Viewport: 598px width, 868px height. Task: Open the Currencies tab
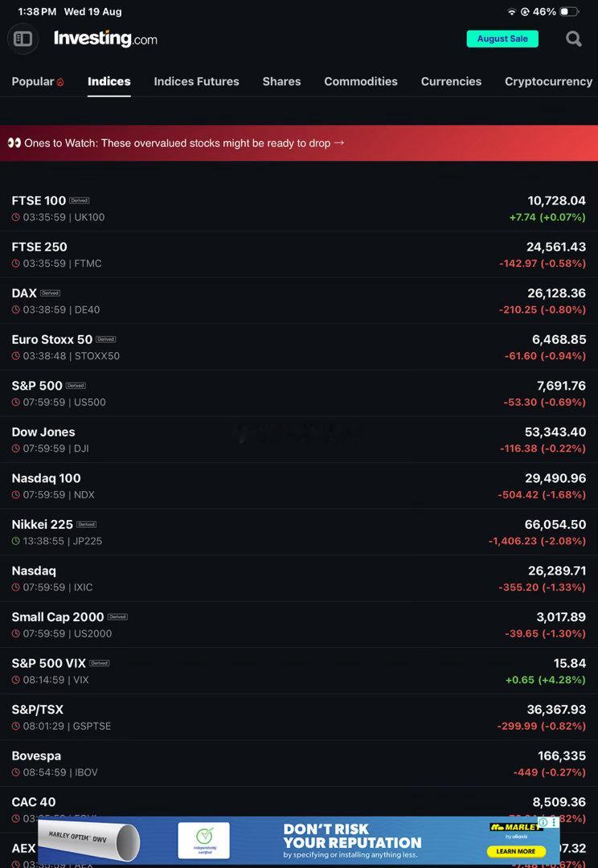[451, 81]
